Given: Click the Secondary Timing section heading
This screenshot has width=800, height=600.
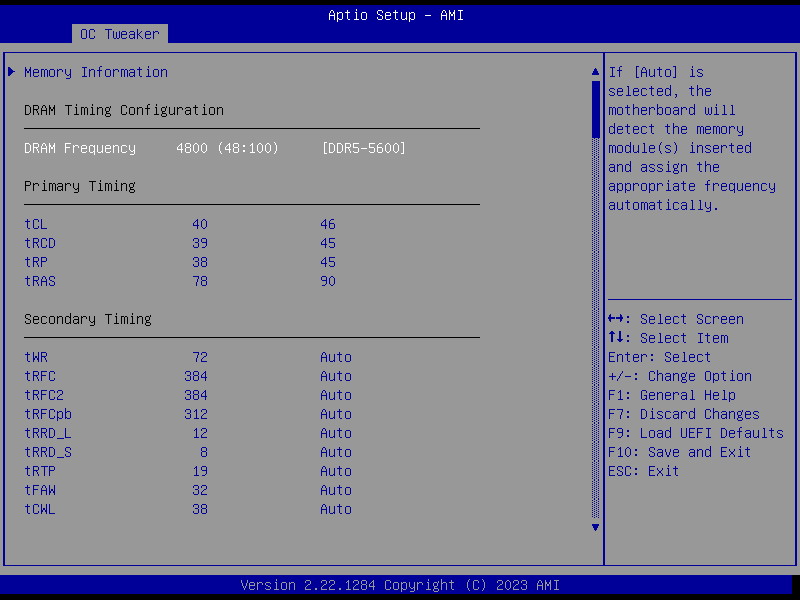Looking at the screenshot, I should (x=88, y=319).
